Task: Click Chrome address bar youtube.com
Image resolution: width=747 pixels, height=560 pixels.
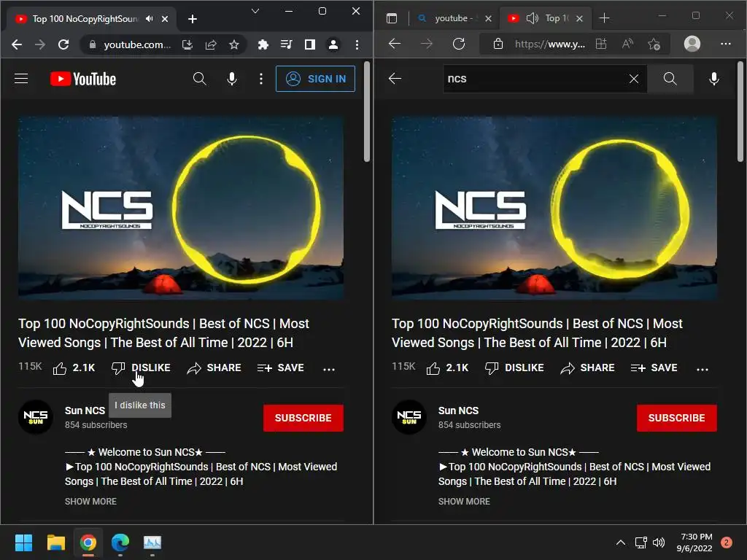Action: (137, 44)
